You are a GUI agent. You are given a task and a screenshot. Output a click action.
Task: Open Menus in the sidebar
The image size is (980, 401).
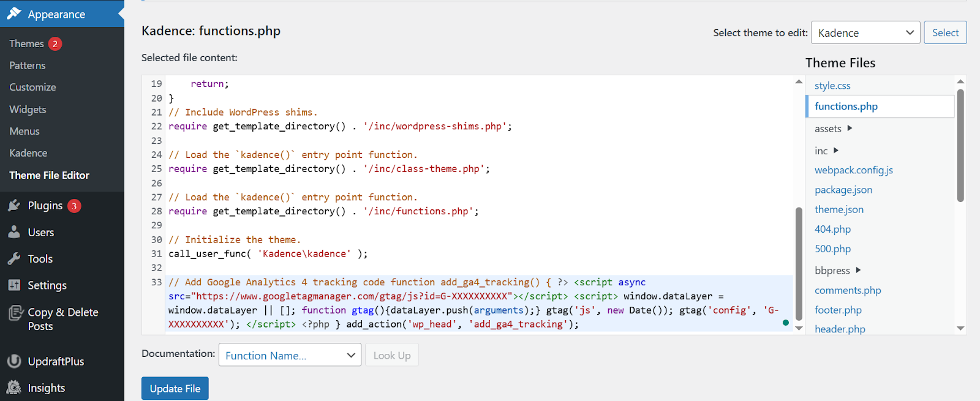click(24, 131)
